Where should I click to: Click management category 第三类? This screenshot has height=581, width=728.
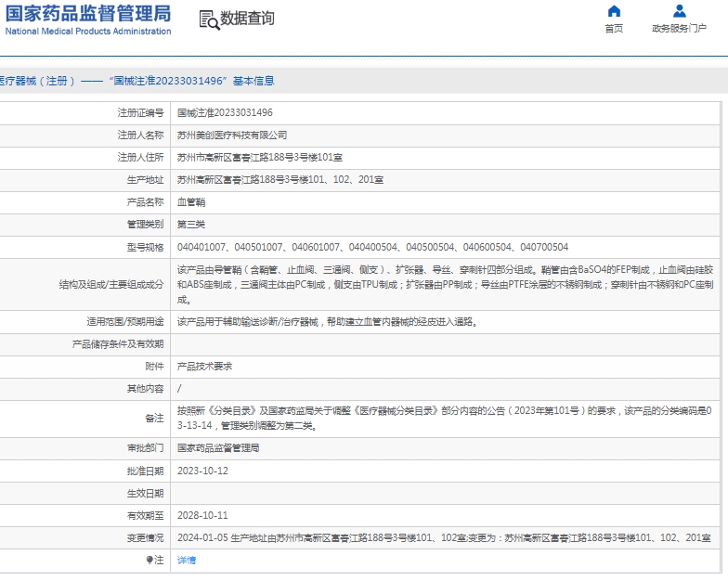click(x=191, y=225)
